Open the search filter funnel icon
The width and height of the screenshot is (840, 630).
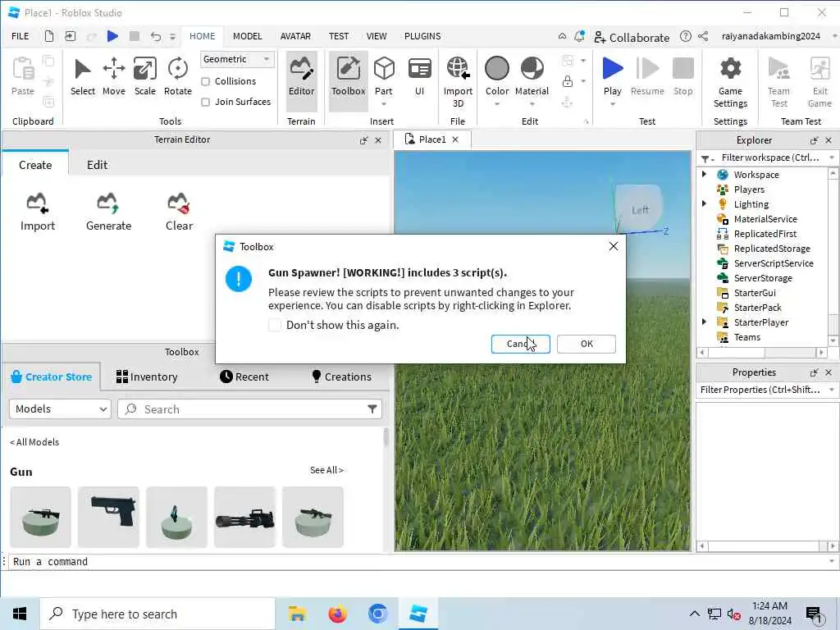click(x=372, y=409)
